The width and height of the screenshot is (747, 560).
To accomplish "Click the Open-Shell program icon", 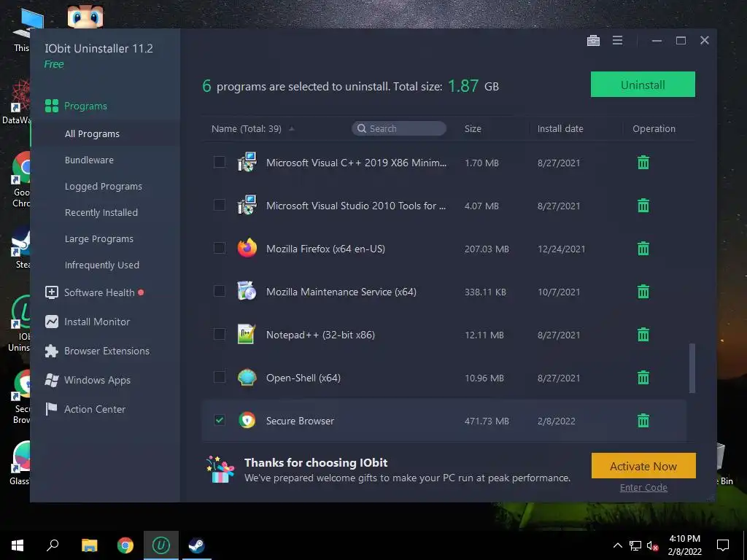I will pyautogui.click(x=247, y=378).
